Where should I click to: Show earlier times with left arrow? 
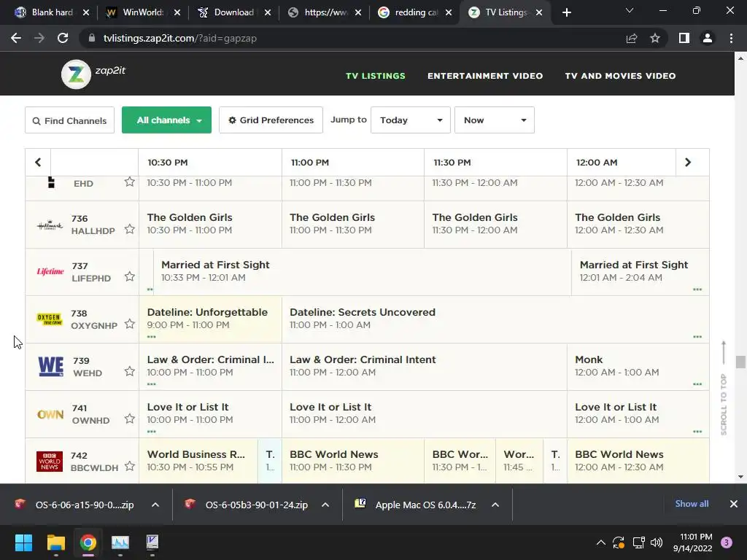pos(38,163)
